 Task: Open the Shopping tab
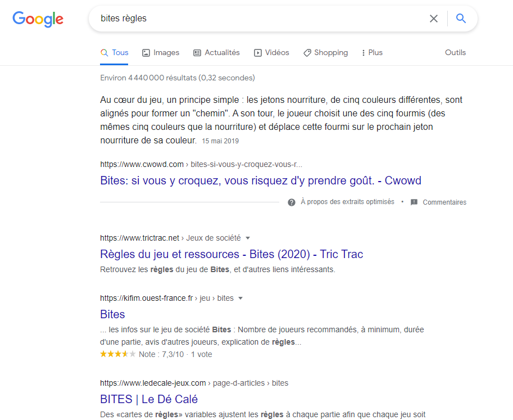325,53
